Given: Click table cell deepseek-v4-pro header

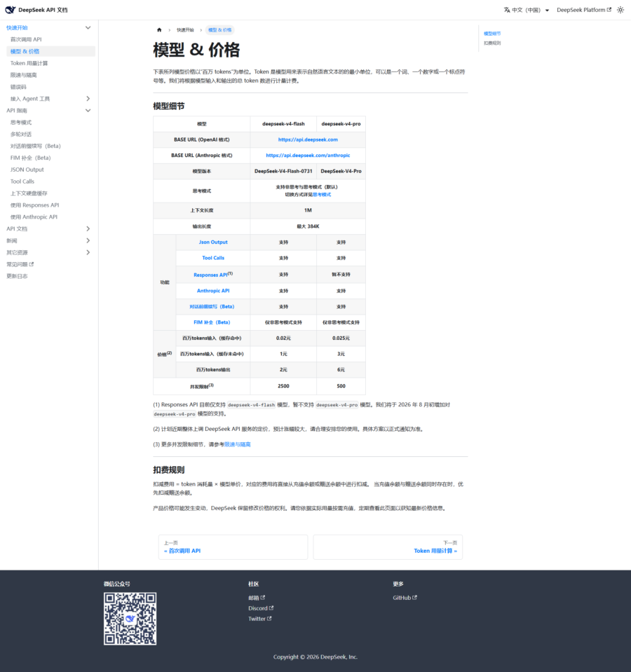Looking at the screenshot, I should (341, 124).
